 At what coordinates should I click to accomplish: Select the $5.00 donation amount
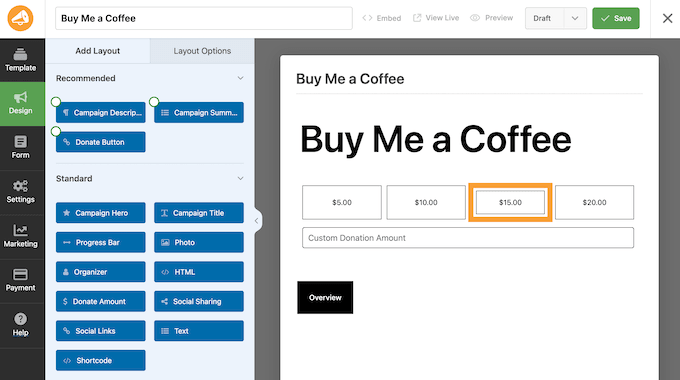342,202
